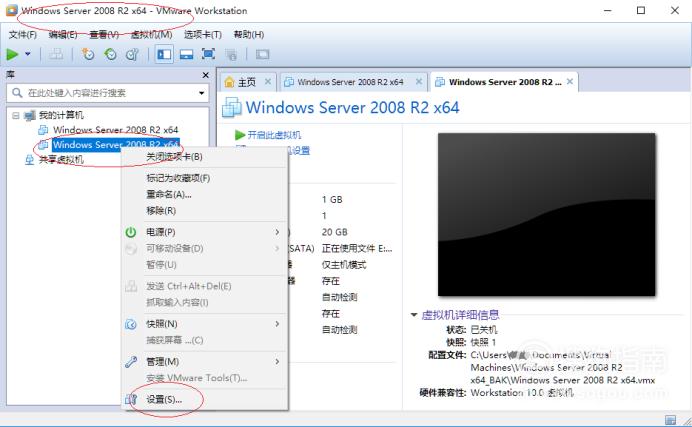Click the green power icon beside 电源(P)
This screenshot has width=692, height=427.
click(x=131, y=232)
